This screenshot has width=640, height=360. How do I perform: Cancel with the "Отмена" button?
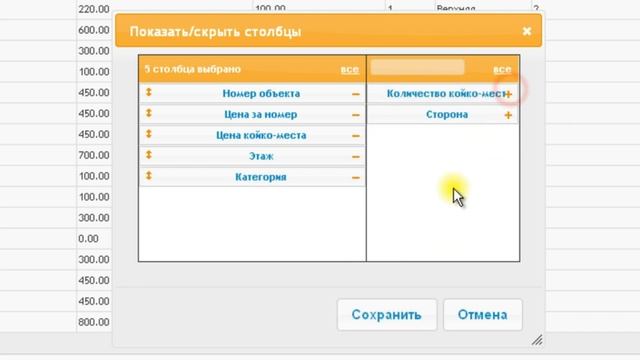pyautogui.click(x=482, y=315)
